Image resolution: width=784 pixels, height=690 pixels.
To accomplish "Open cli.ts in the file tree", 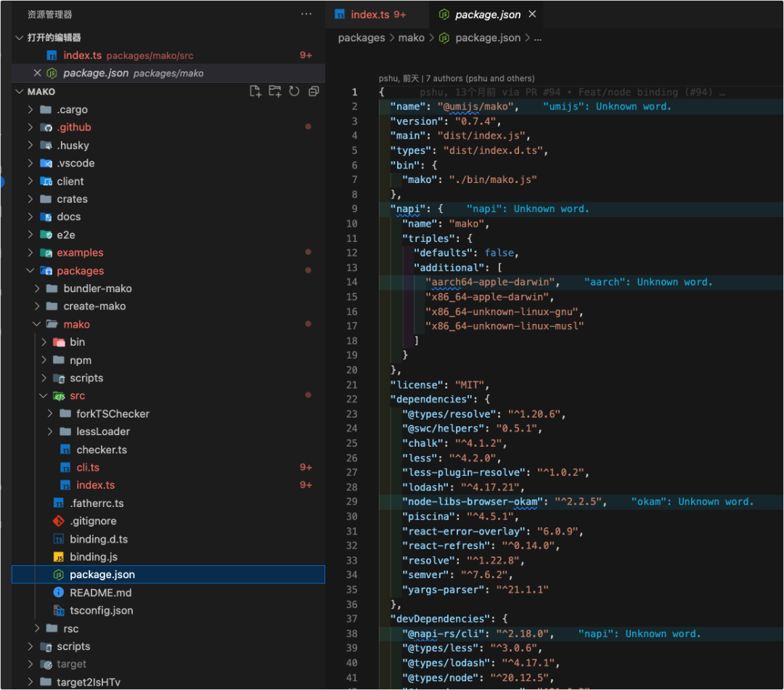I will [x=88, y=467].
